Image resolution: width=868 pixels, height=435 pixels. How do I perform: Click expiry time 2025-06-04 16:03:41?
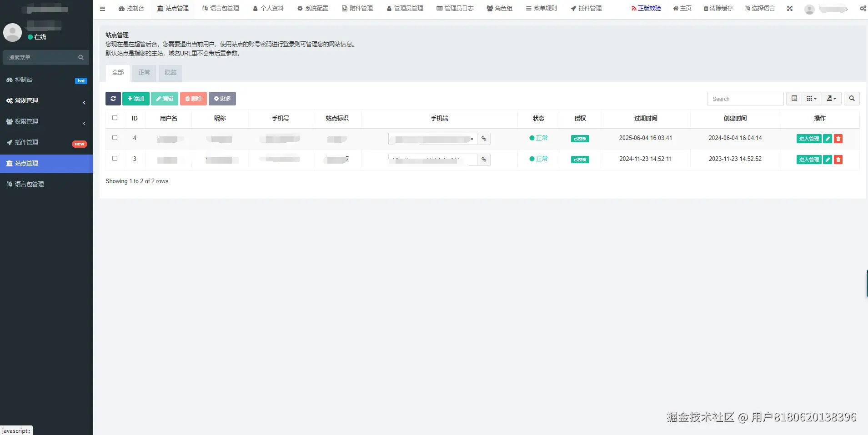pyautogui.click(x=646, y=138)
